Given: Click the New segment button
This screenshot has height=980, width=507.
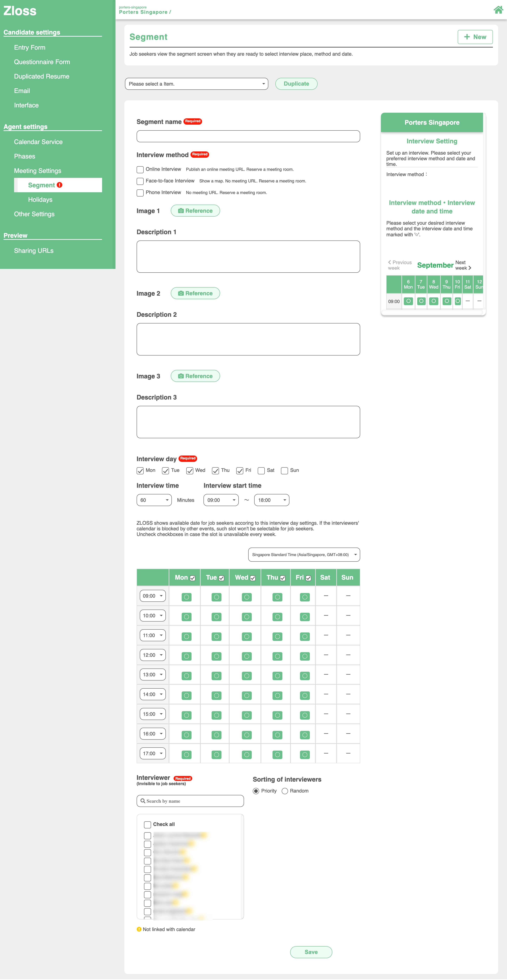Looking at the screenshot, I should (x=475, y=37).
